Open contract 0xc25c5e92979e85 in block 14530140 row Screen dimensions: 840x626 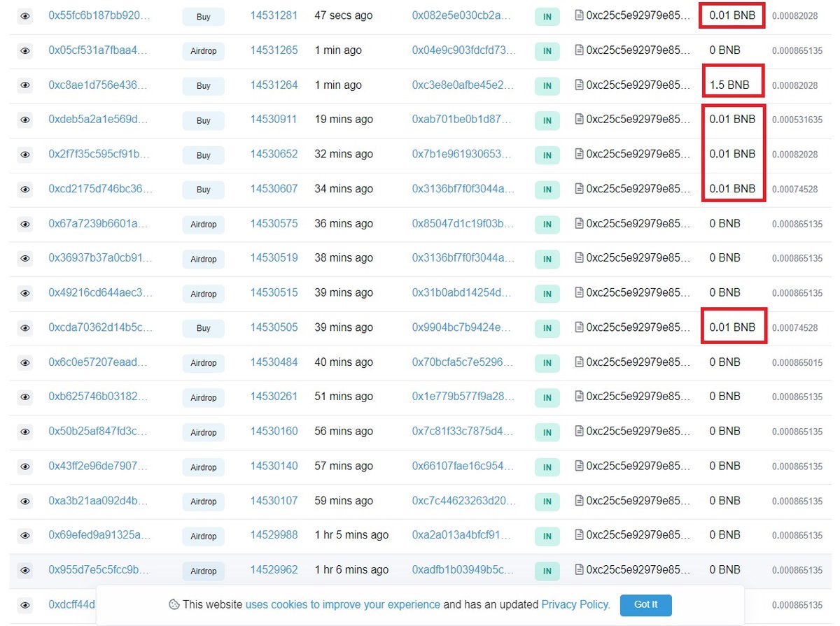coord(638,466)
